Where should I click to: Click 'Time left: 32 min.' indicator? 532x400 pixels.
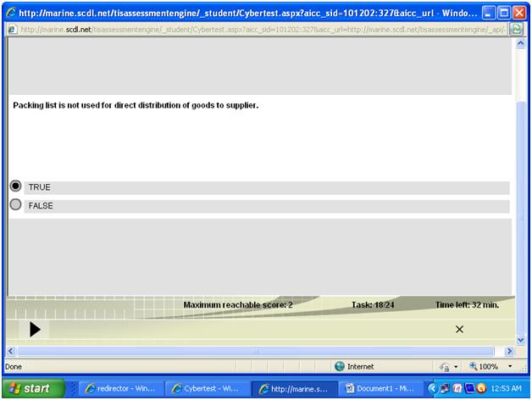tap(468, 305)
